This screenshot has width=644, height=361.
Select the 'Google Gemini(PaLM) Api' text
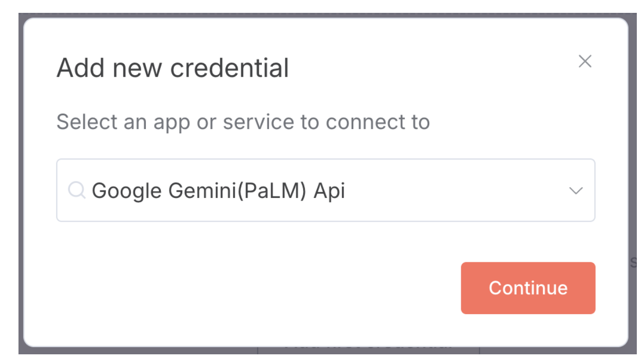tap(218, 191)
